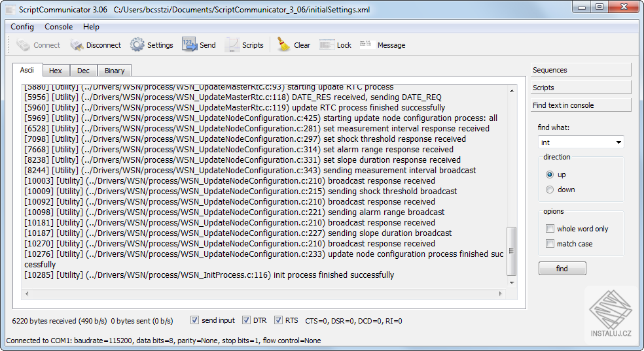
Task: Click the 'init process finished successfully' log line
Action: tap(209, 275)
